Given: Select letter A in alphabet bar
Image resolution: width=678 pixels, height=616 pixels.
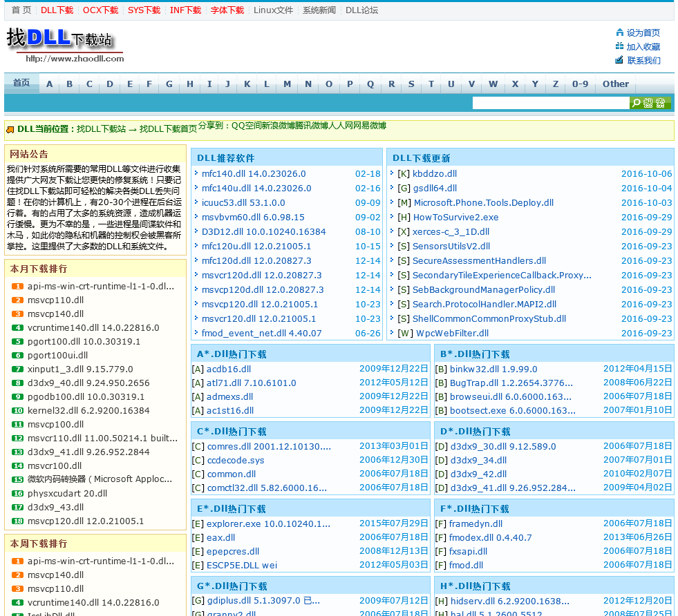Looking at the screenshot, I should pyautogui.click(x=49, y=84).
